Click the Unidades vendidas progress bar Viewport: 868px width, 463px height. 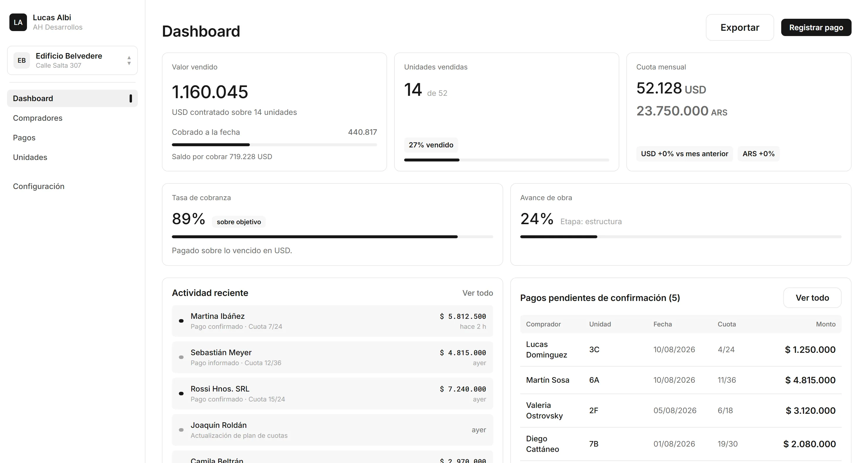(x=506, y=160)
